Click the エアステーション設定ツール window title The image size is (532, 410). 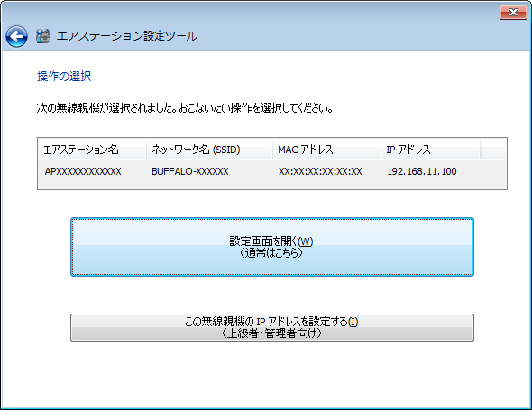pos(127,36)
